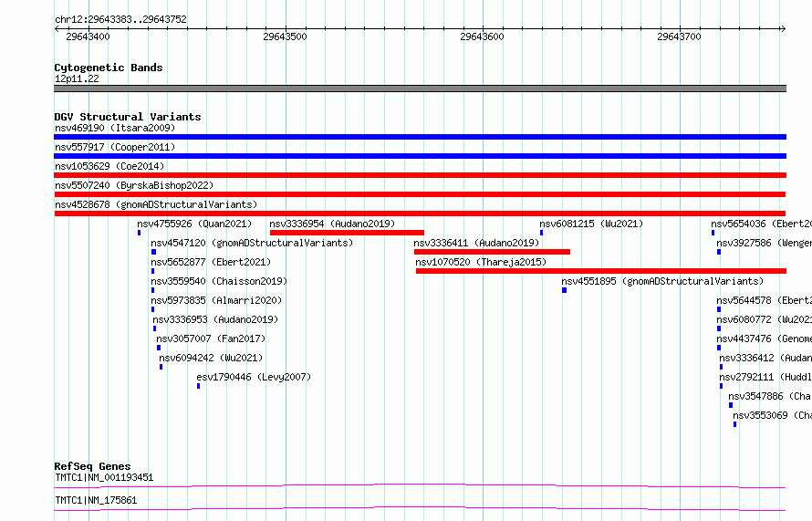Open the nsv3336412 variant label
The height and width of the screenshot is (521, 812).
point(765,358)
